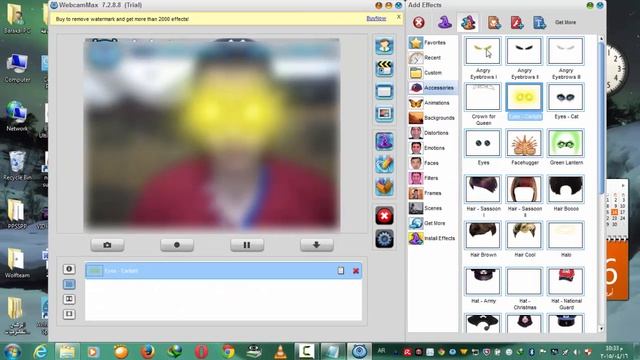This screenshot has width=640, height=360.
Task: Open the Backgrounds category
Action: click(433, 118)
